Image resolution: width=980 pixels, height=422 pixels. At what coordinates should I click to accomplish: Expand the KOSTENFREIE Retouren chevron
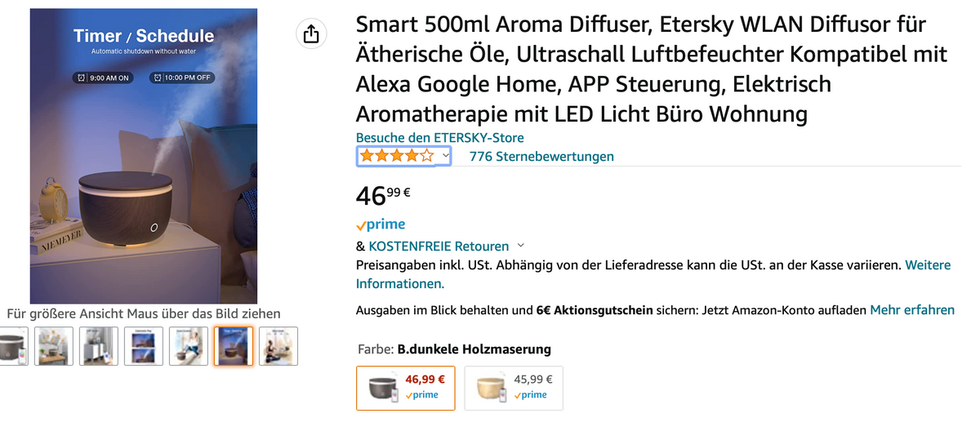521,245
